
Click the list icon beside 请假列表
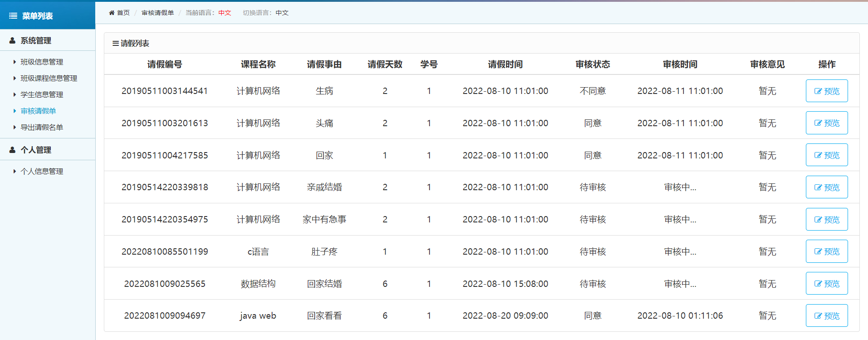[116, 43]
